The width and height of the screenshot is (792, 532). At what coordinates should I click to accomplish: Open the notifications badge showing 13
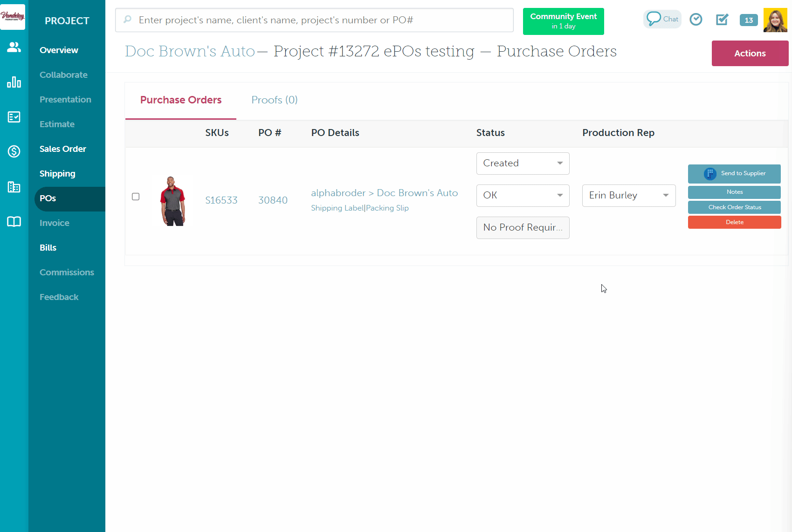pos(748,20)
